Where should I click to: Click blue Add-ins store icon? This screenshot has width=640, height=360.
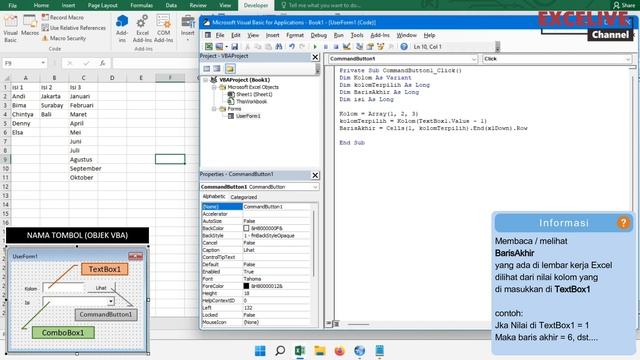click(x=122, y=29)
